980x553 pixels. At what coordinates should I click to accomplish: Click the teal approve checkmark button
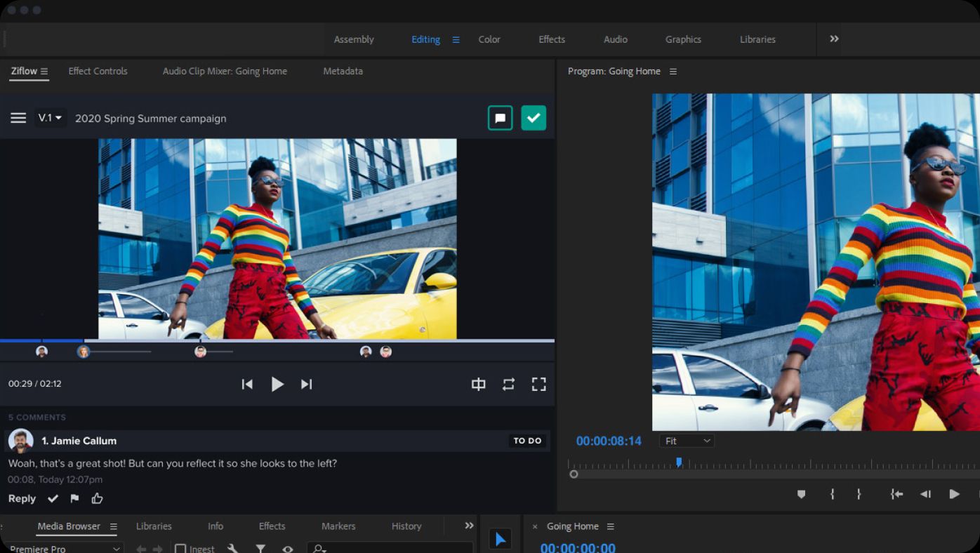534,118
